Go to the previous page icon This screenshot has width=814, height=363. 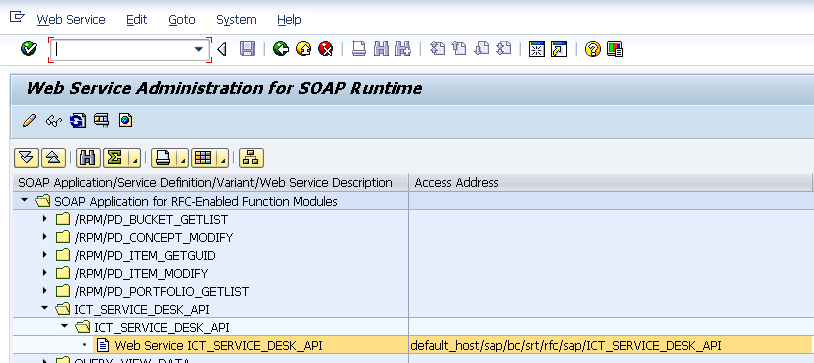coord(459,49)
